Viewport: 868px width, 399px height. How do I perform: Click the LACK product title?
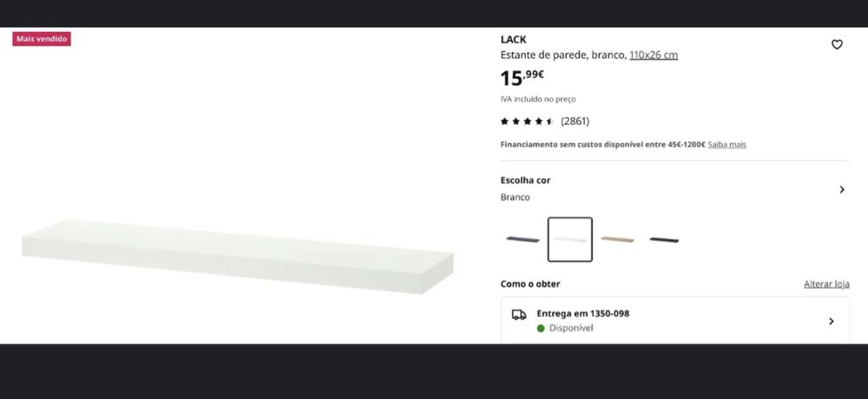click(x=513, y=39)
